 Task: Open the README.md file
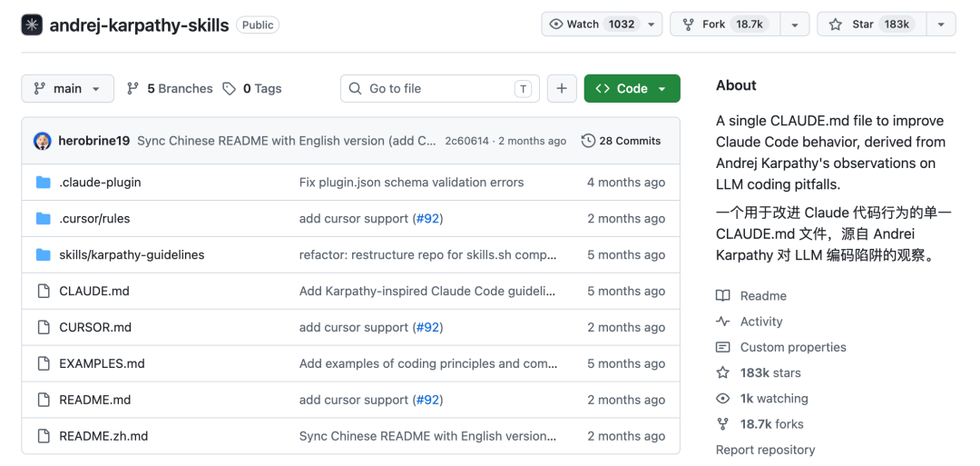tap(95, 401)
